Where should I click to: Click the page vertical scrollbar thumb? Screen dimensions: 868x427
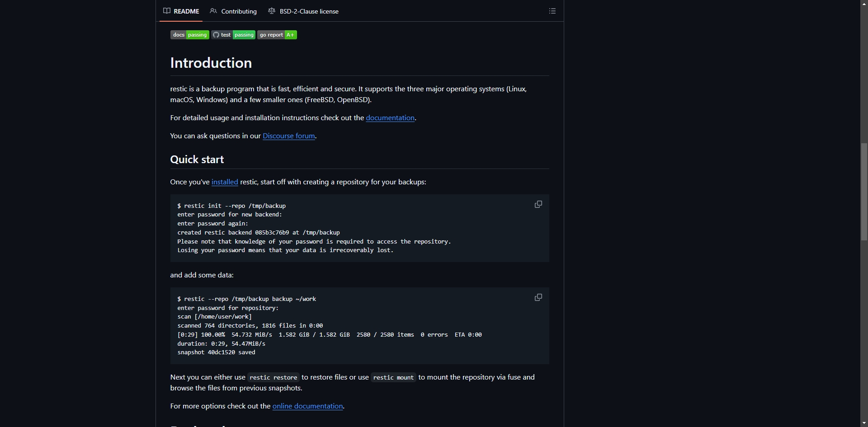coord(864,192)
